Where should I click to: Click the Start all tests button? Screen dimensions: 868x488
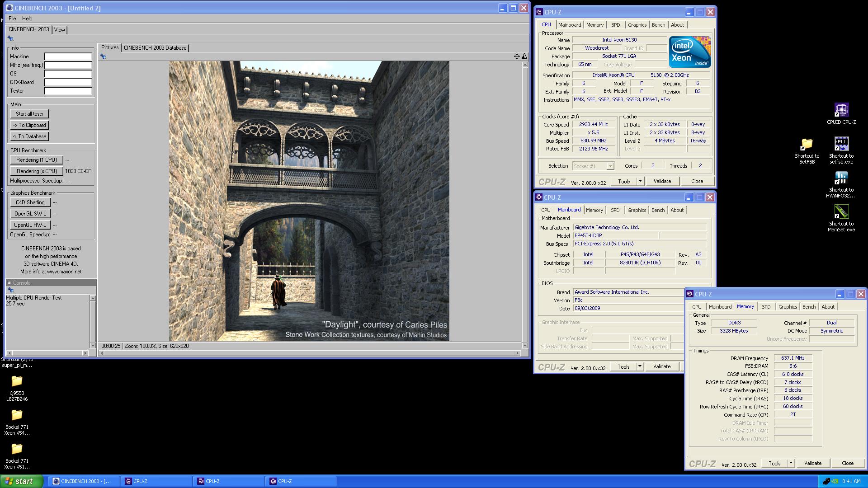point(29,114)
